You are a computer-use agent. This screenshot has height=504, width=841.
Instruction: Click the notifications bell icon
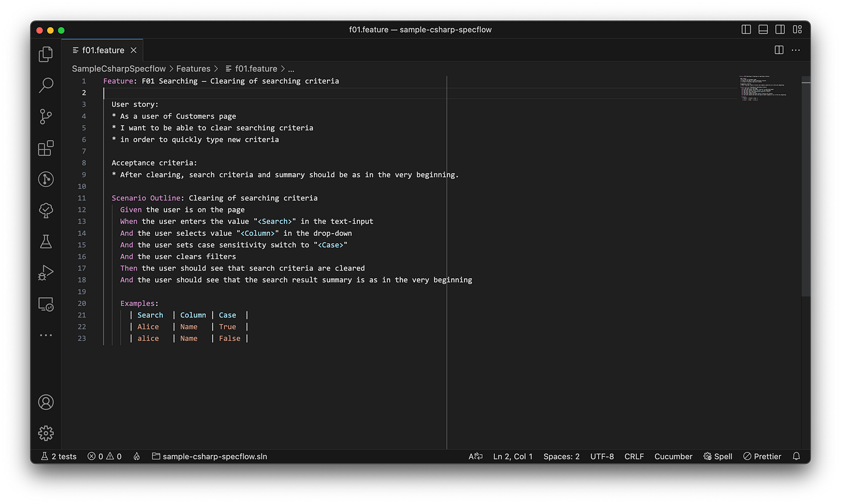[x=796, y=456]
